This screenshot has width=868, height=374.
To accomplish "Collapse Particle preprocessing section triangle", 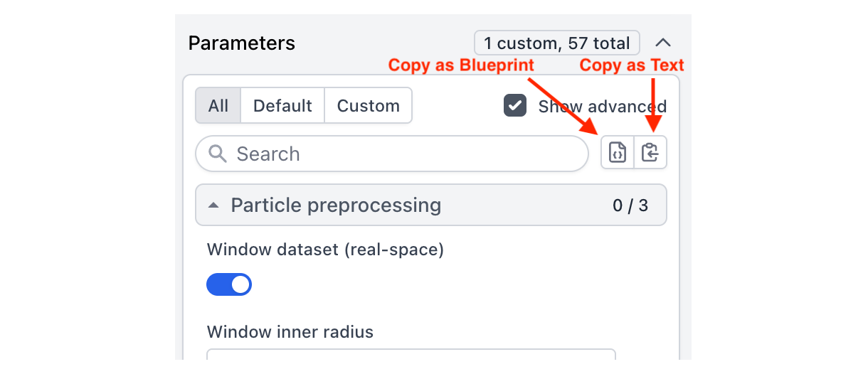I will pyautogui.click(x=213, y=205).
